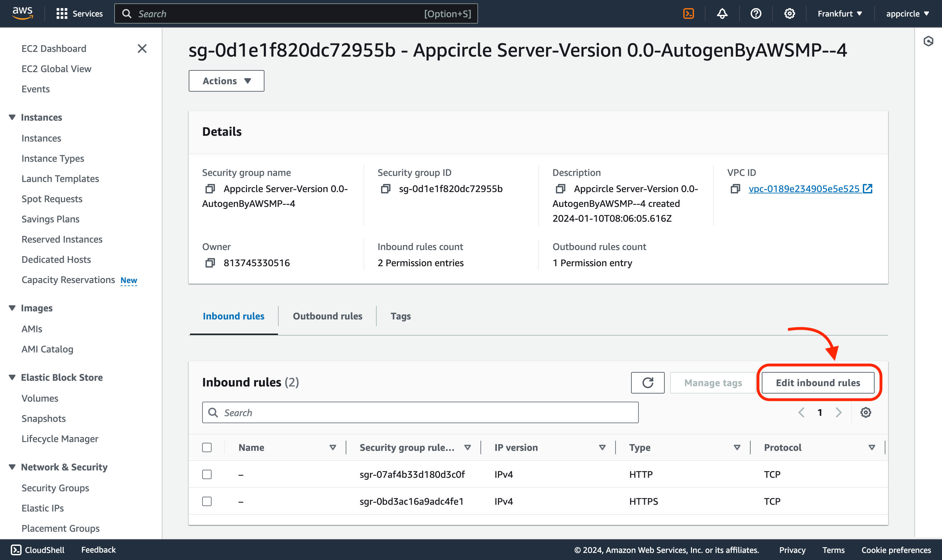The height and width of the screenshot is (560, 942).
Task: Click rule ID sgr-07af4b33d180d3c0f
Action: pos(412,474)
